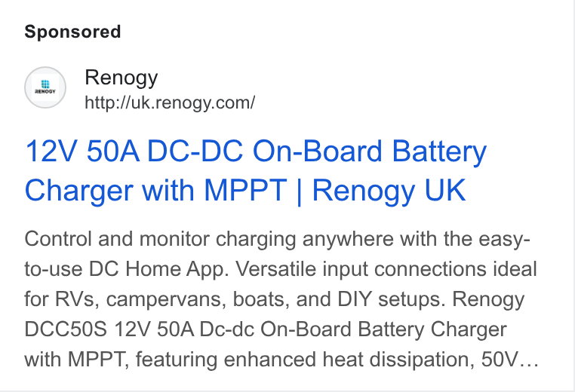Click '12V 50A' at the headline start
The height and width of the screenshot is (392, 575).
(x=82, y=151)
